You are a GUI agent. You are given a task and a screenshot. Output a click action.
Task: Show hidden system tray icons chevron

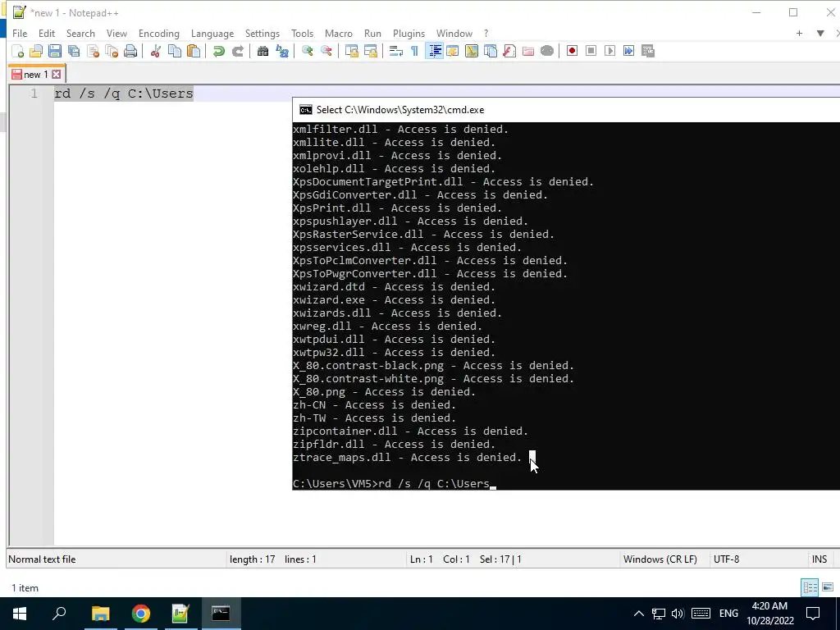point(638,614)
